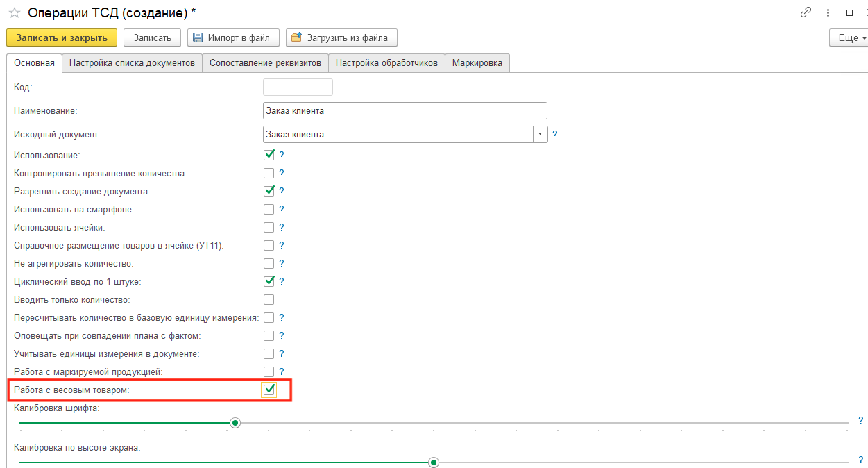The height and width of the screenshot is (468, 868).
Task: Show hint for Контролировать превышение количества
Action: click(282, 173)
